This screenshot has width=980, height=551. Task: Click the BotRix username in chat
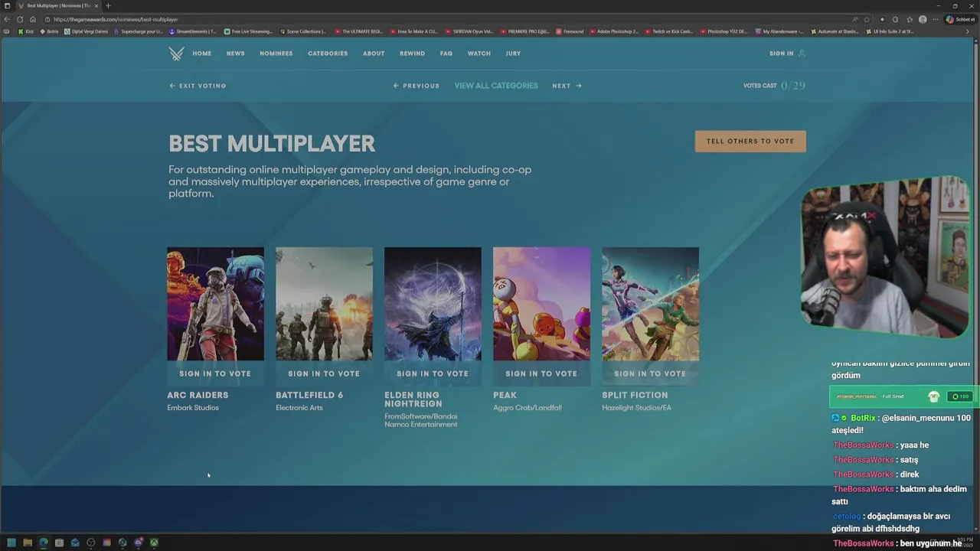863,418
